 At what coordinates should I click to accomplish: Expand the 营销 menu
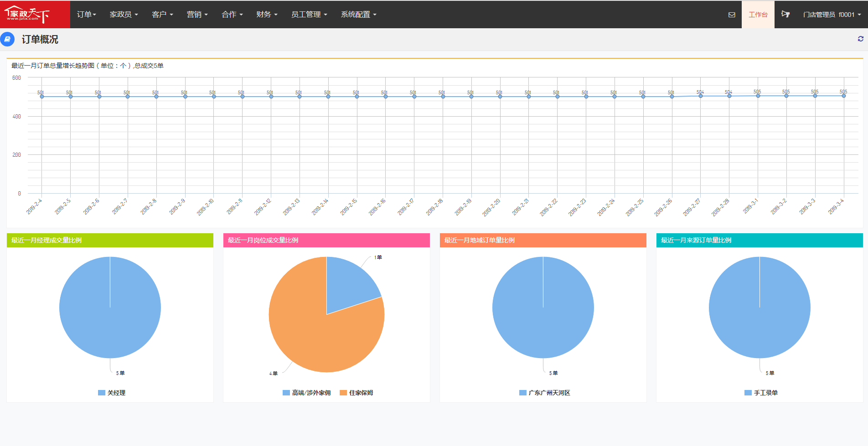197,15
